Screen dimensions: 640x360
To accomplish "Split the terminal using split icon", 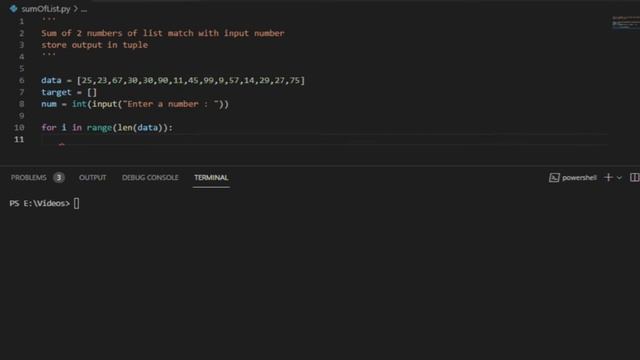I will click(634, 177).
